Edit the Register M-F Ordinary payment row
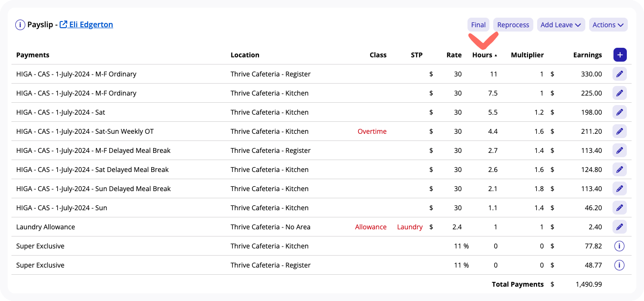This screenshot has width=644, height=301. [x=620, y=74]
